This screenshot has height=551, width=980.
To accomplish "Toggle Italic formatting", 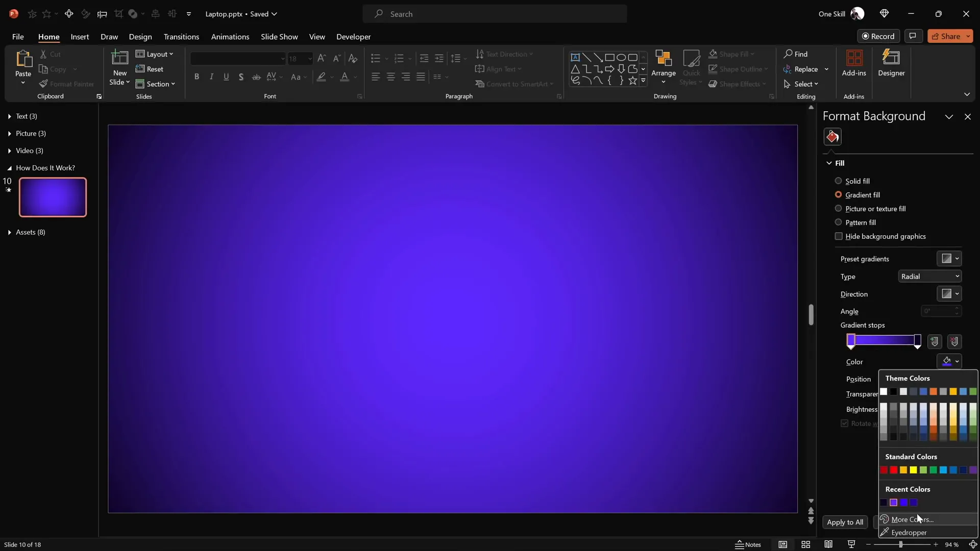I will tap(211, 77).
